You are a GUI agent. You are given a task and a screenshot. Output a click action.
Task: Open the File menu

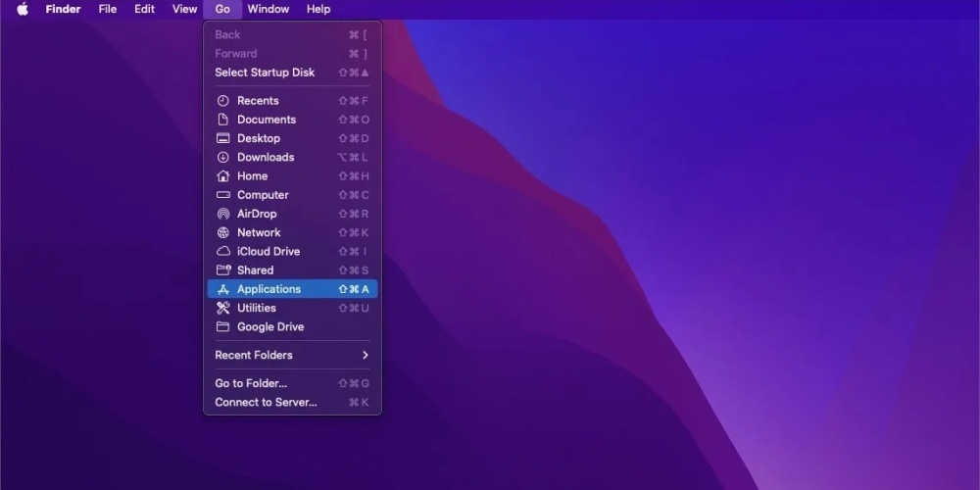(108, 9)
